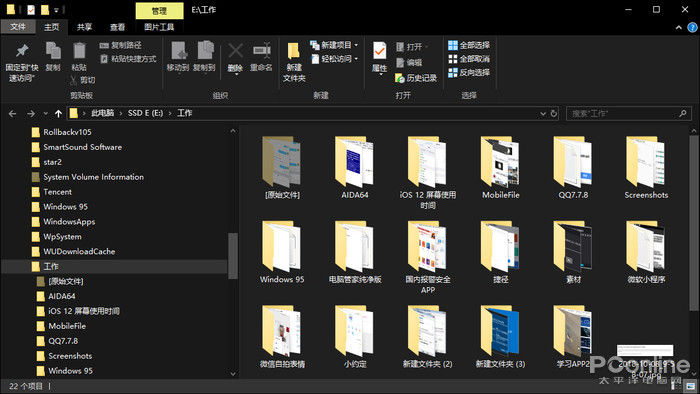Click Select none in the ribbon
Image resolution: width=700 pixels, height=394 pixels.
(x=469, y=58)
